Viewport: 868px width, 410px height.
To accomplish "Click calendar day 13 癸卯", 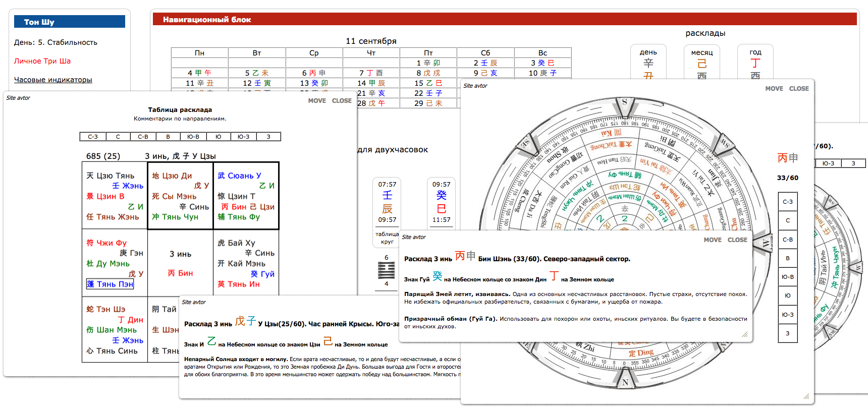I will (314, 83).
